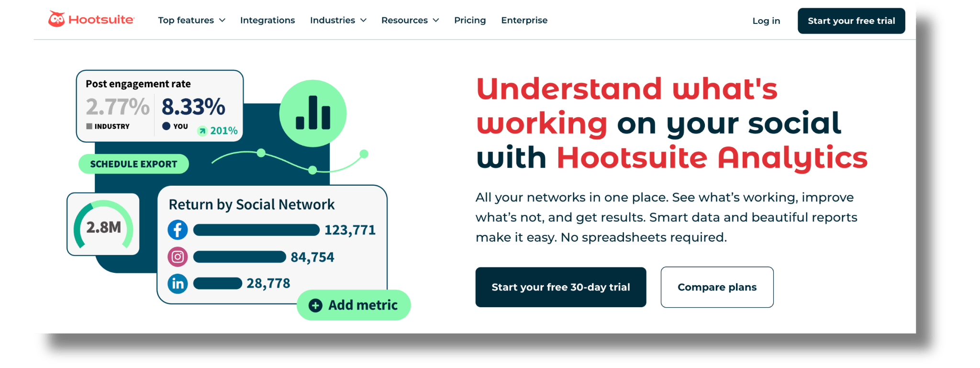Click the Instagram icon in the chart
The width and height of the screenshot is (980, 368).
[x=178, y=257]
